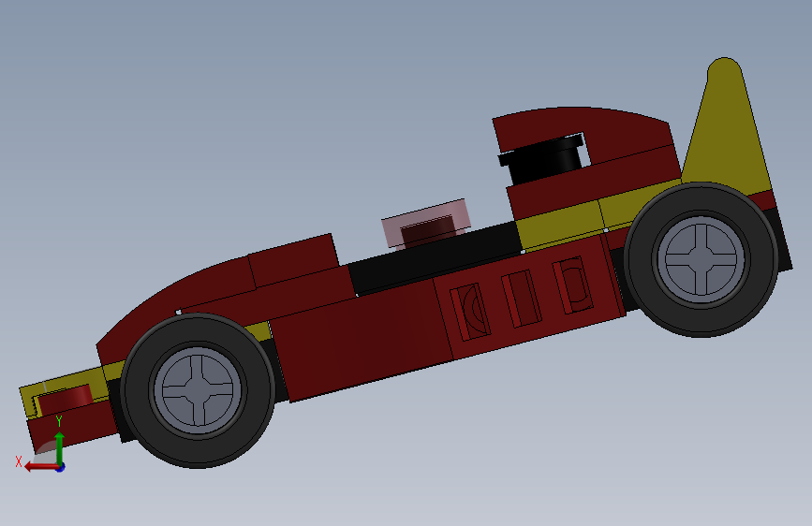The image size is (812, 526).
Task: Click the blue Z axis dot of the triad
Action: pyautogui.click(x=61, y=467)
